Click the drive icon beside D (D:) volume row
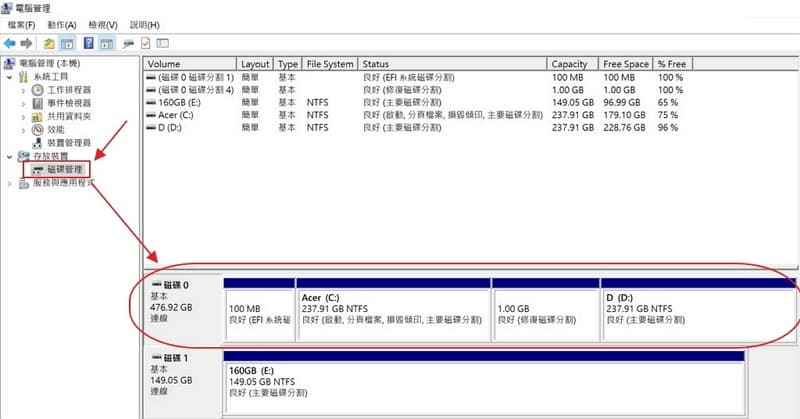 coord(151,128)
